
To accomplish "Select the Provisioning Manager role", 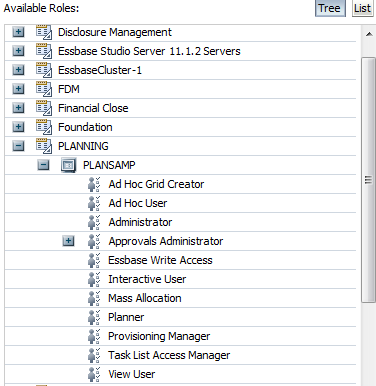I will click(x=159, y=336).
